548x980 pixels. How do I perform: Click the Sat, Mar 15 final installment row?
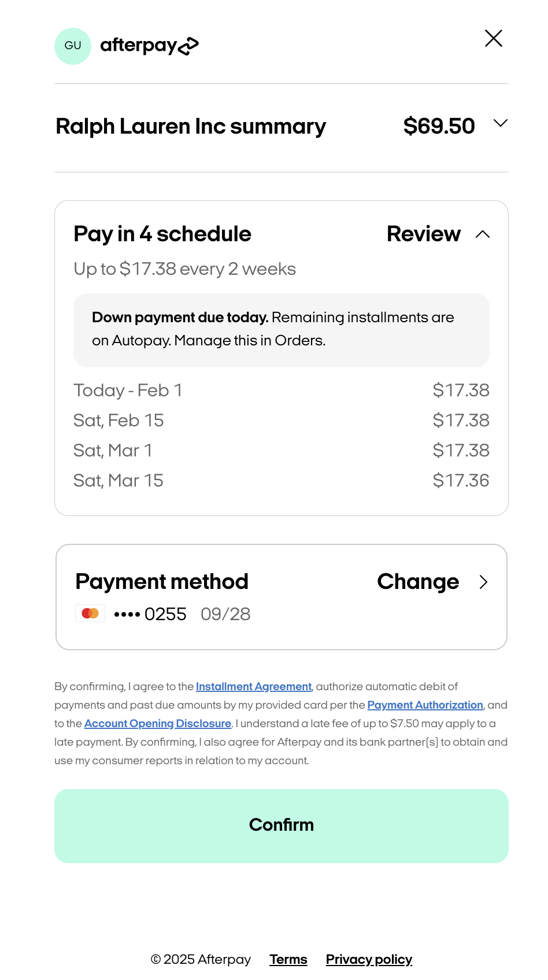(281, 481)
